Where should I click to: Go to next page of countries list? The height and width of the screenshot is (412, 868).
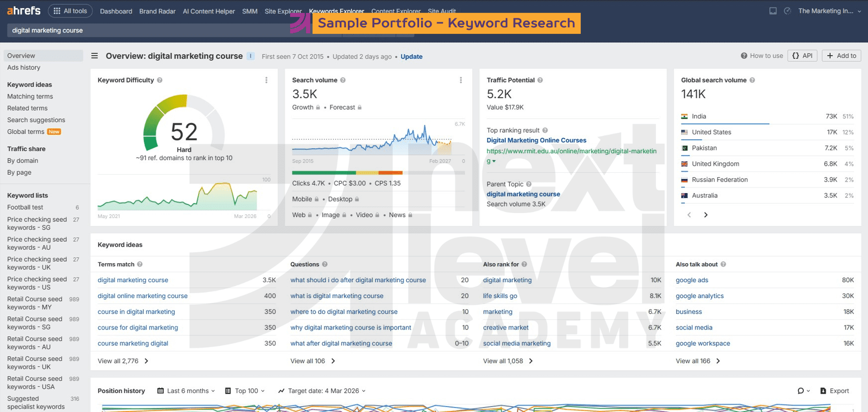click(706, 215)
